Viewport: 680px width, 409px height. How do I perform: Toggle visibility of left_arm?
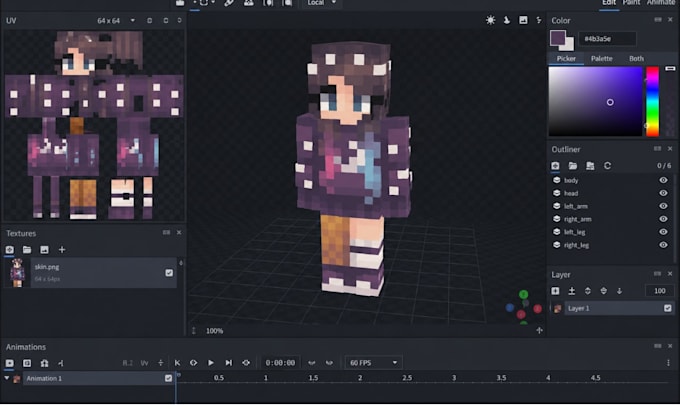[x=663, y=206]
